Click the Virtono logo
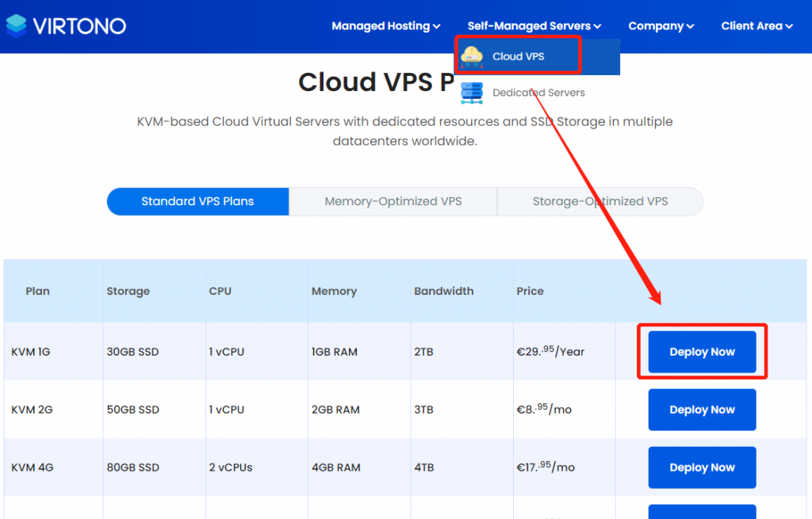This screenshot has width=812, height=519. (66, 26)
